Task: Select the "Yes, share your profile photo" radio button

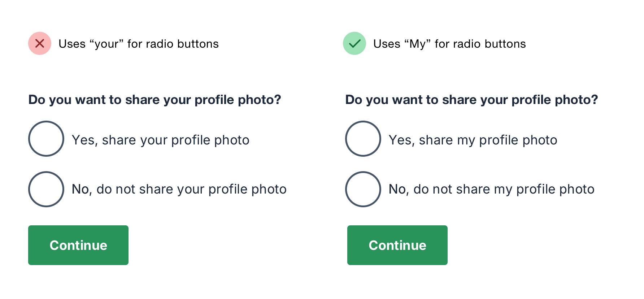Action: tap(46, 139)
